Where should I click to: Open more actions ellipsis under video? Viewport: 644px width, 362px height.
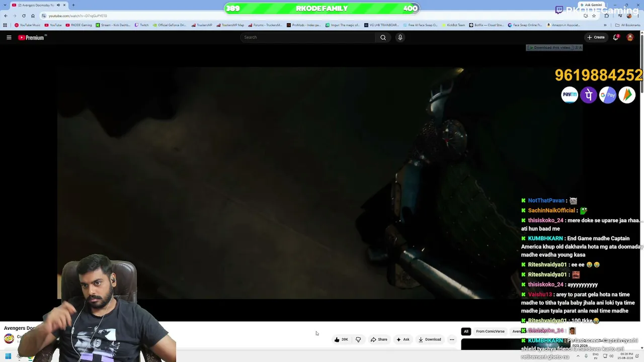coord(452,339)
